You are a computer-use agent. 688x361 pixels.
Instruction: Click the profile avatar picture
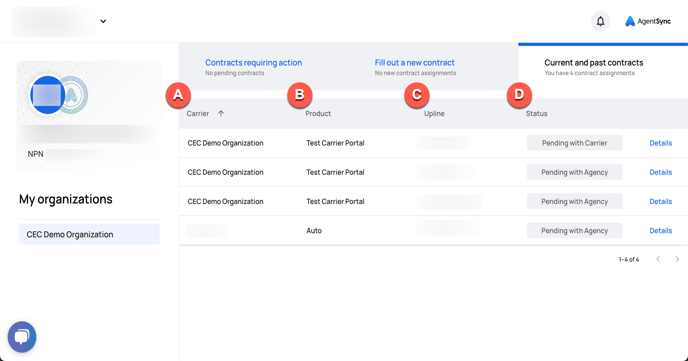coord(47,95)
